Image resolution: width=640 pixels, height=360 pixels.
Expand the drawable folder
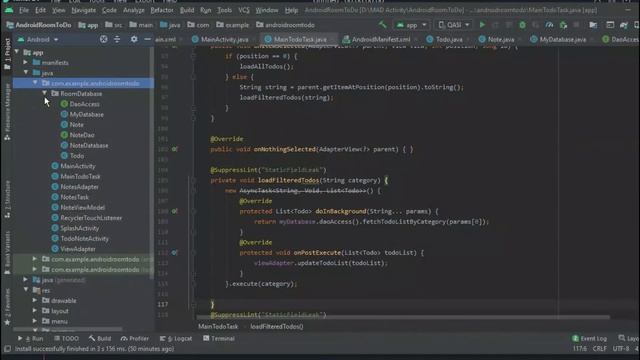tap(35, 300)
